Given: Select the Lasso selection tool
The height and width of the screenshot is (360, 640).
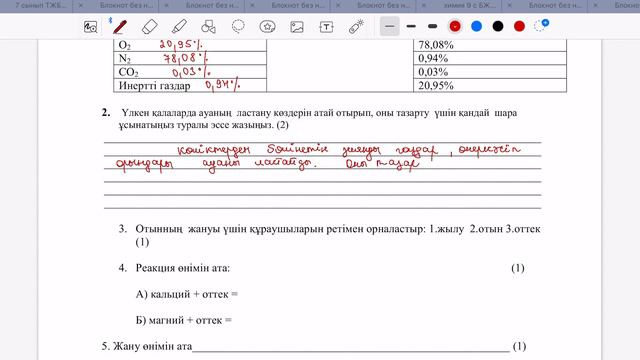Looking at the screenshot, I should (238, 27).
